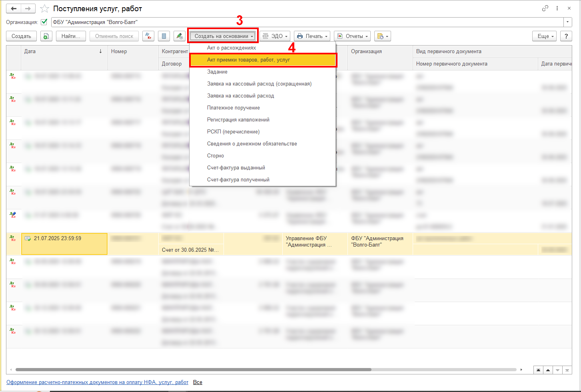Click the pencil-with-clock icon in toolbar

pos(180,36)
